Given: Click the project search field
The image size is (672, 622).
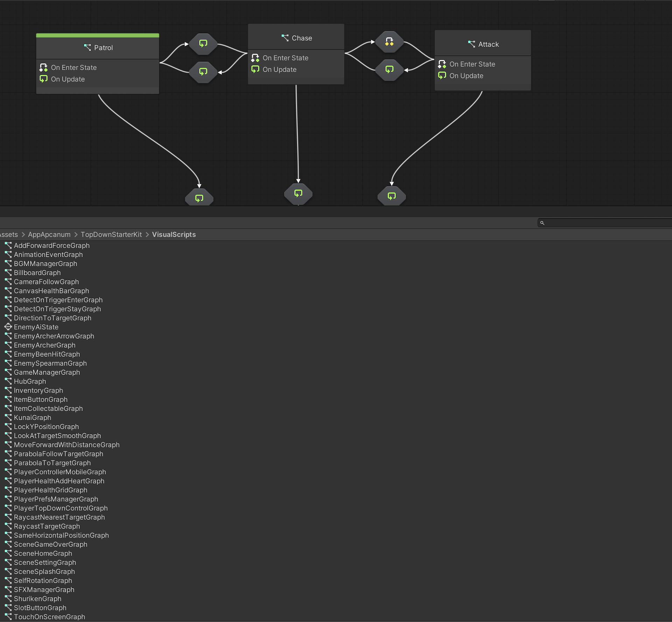Looking at the screenshot, I should (x=605, y=223).
